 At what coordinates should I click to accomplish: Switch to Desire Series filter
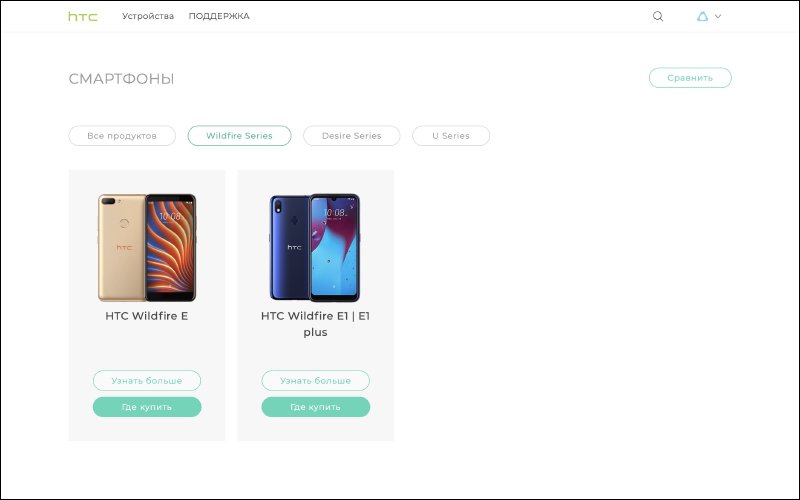tap(352, 136)
